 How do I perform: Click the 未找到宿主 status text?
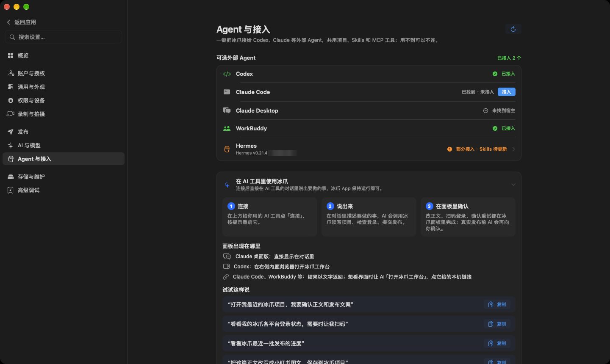tap(504, 110)
